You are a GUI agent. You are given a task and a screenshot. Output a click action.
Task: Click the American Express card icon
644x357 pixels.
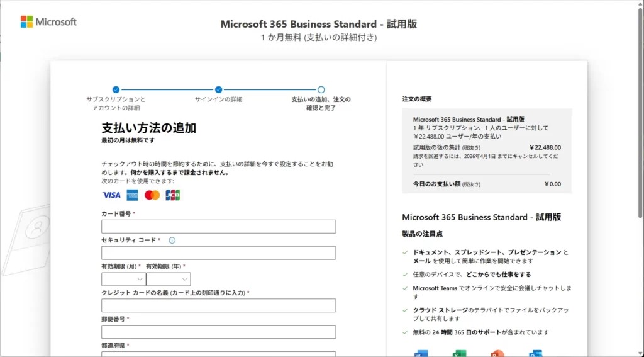[132, 195]
